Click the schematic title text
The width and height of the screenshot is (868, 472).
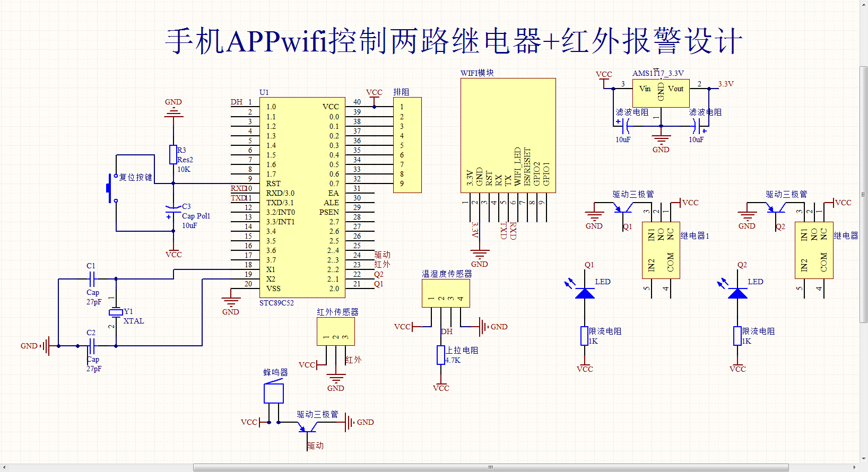click(454, 40)
